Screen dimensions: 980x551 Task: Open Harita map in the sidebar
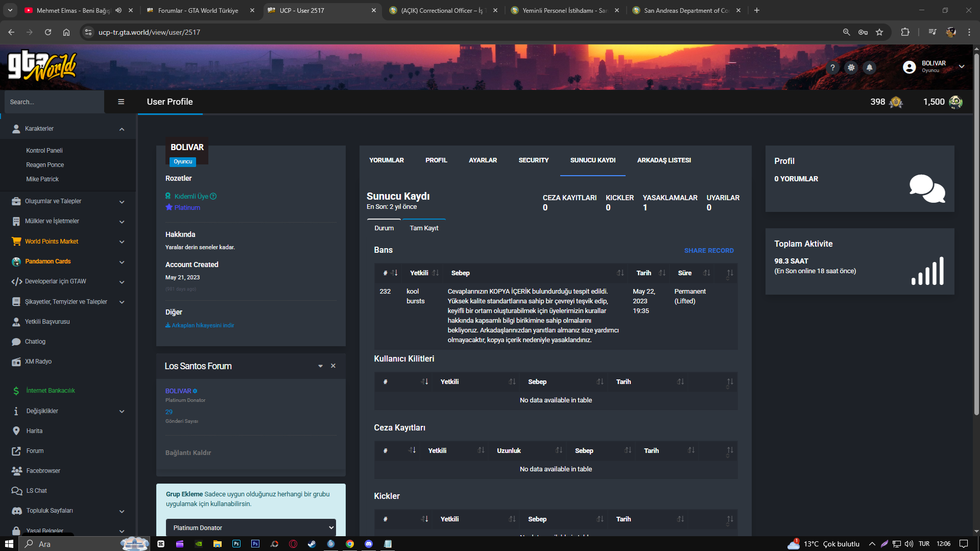(34, 431)
